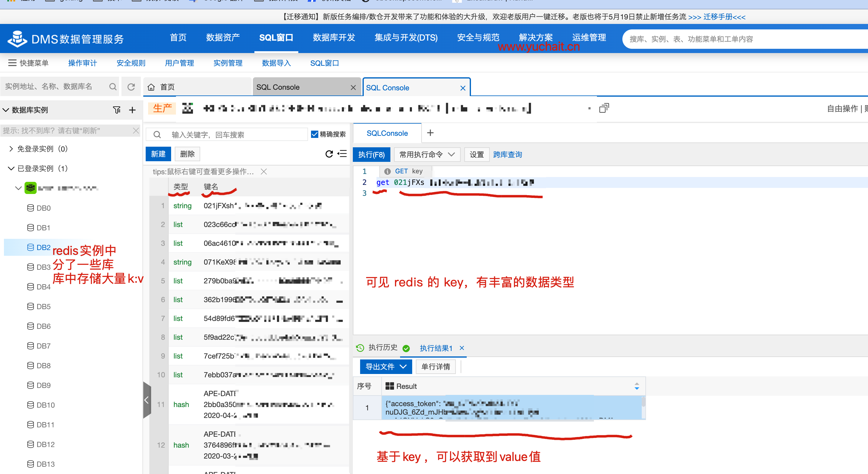
Task: Select the DB5 database in tree
Action: (44, 306)
